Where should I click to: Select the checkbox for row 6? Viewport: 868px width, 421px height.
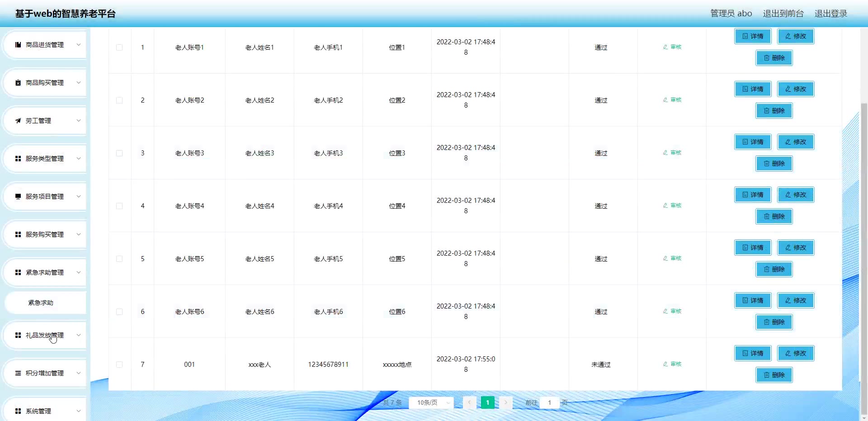[x=119, y=312]
